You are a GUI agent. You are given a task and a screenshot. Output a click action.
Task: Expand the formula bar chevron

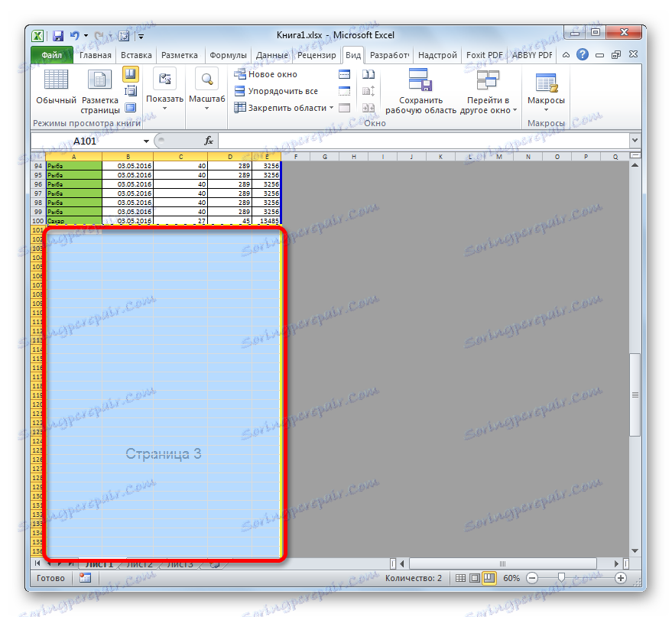[x=635, y=140]
